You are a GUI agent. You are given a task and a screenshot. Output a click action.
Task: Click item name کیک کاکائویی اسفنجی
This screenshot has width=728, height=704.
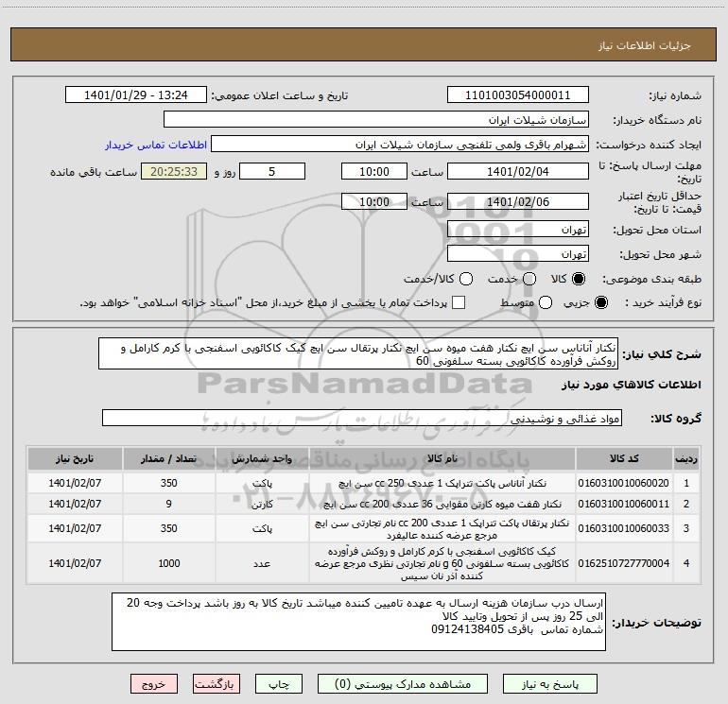pos(442,563)
